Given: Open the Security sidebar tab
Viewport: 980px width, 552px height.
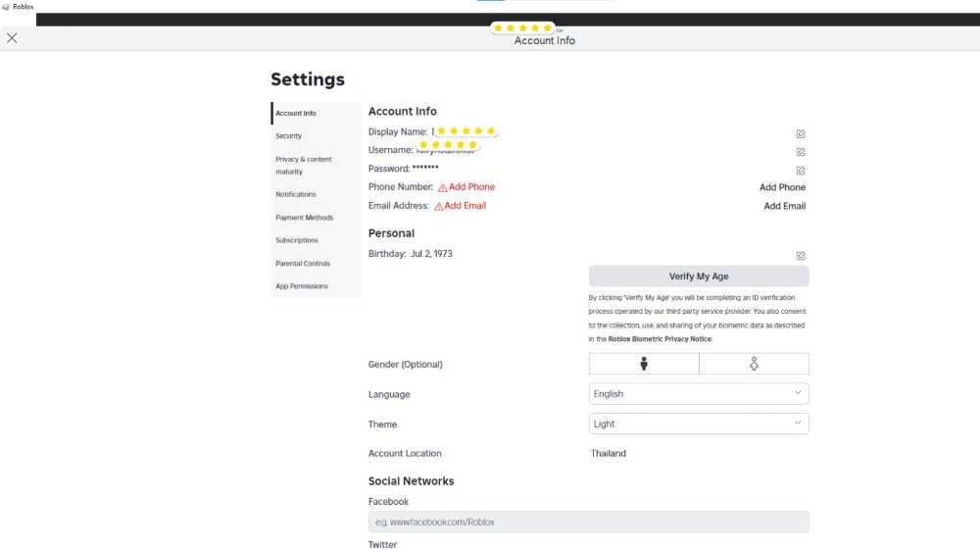Looking at the screenshot, I should [317, 135].
